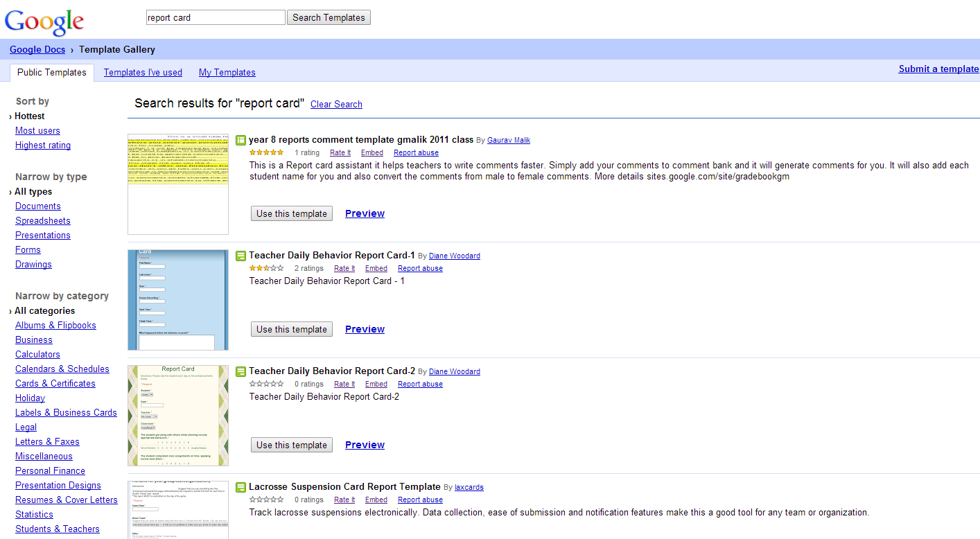Go to Google Docs breadcrumb link

click(x=37, y=49)
